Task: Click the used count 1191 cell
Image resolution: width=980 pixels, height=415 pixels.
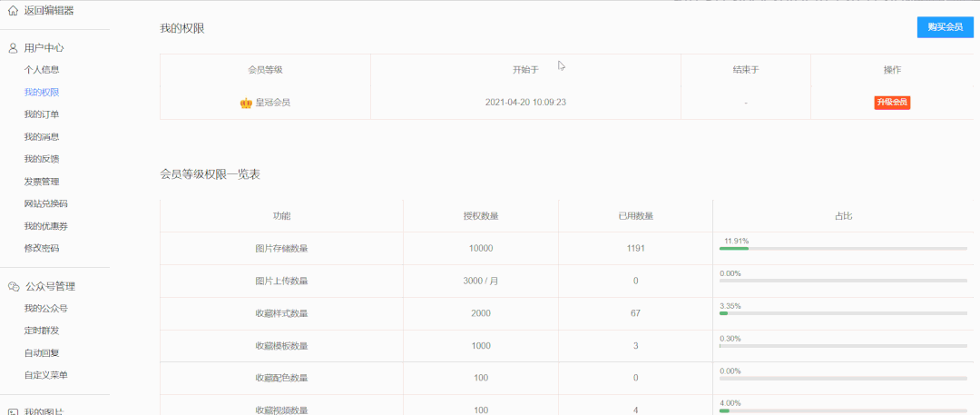Action: coord(635,249)
